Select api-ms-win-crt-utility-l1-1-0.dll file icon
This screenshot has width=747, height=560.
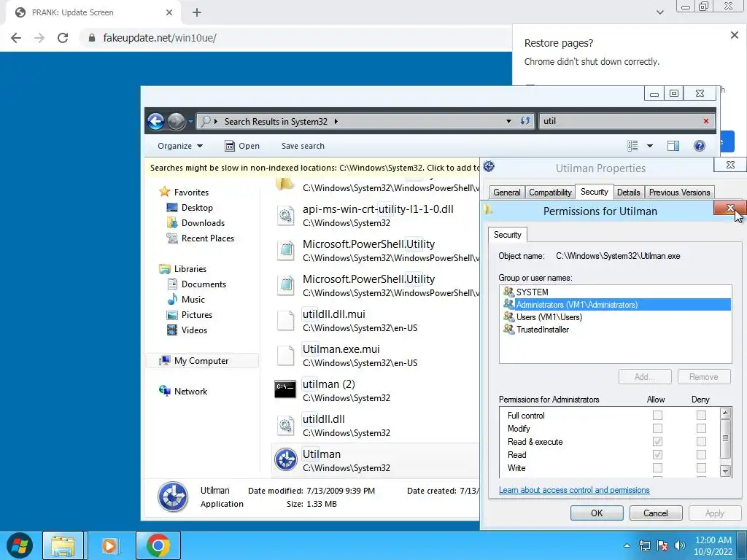(x=285, y=215)
